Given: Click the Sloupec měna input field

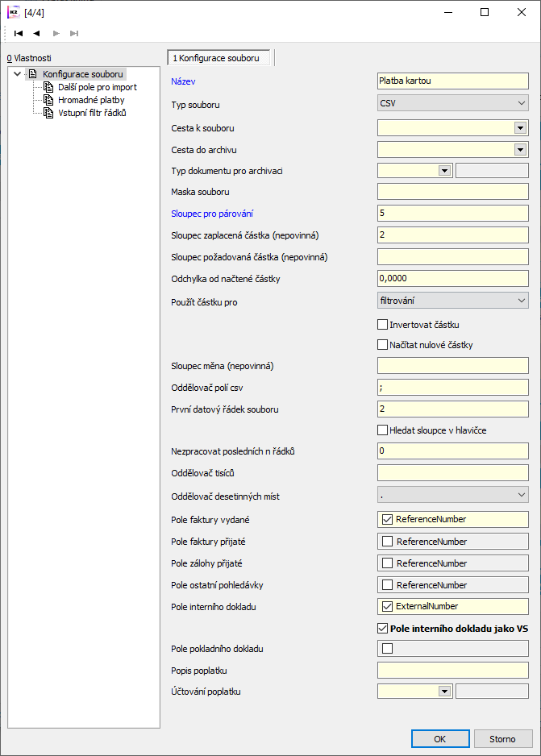Looking at the screenshot, I should (453, 365).
